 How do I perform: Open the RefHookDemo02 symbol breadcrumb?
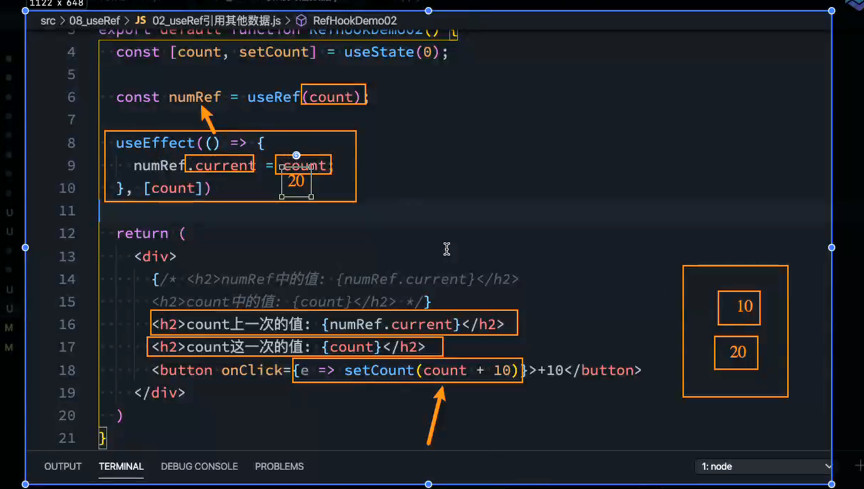[x=355, y=21]
